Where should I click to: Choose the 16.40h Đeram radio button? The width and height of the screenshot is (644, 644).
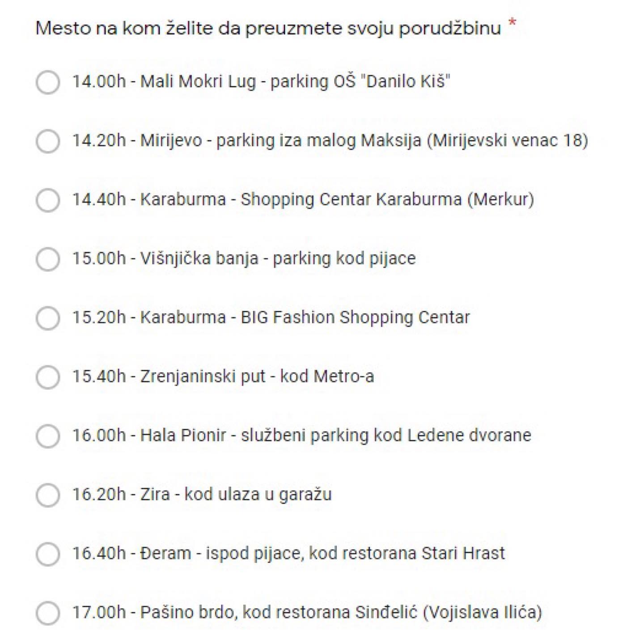click(x=48, y=554)
